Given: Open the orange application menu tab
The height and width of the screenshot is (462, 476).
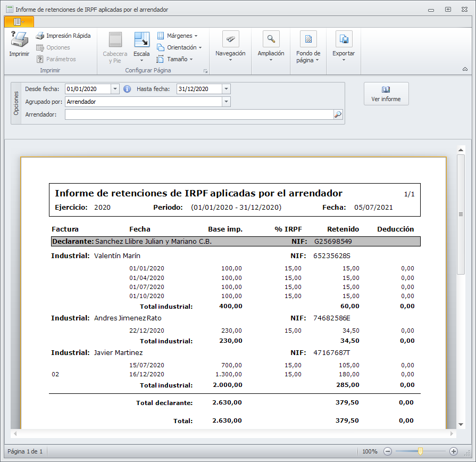Looking at the screenshot, I should tap(19, 21).
